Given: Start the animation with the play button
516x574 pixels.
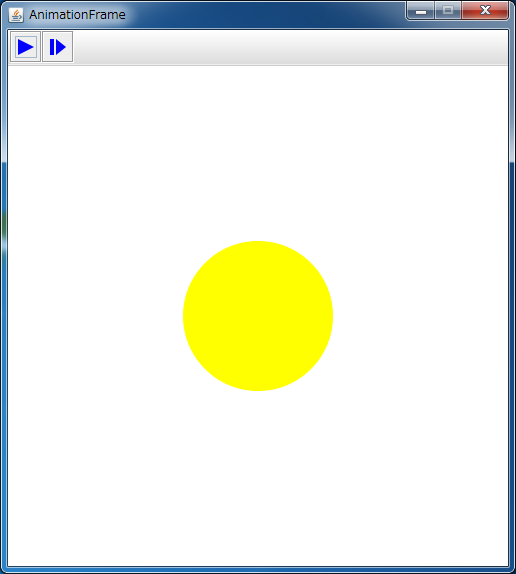Looking at the screenshot, I should tap(25, 47).
